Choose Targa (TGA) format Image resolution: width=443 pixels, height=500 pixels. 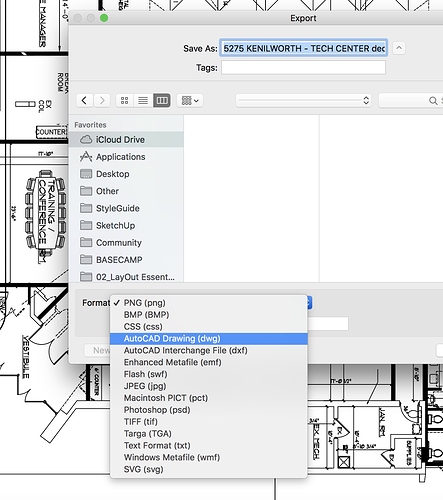click(x=208, y=434)
